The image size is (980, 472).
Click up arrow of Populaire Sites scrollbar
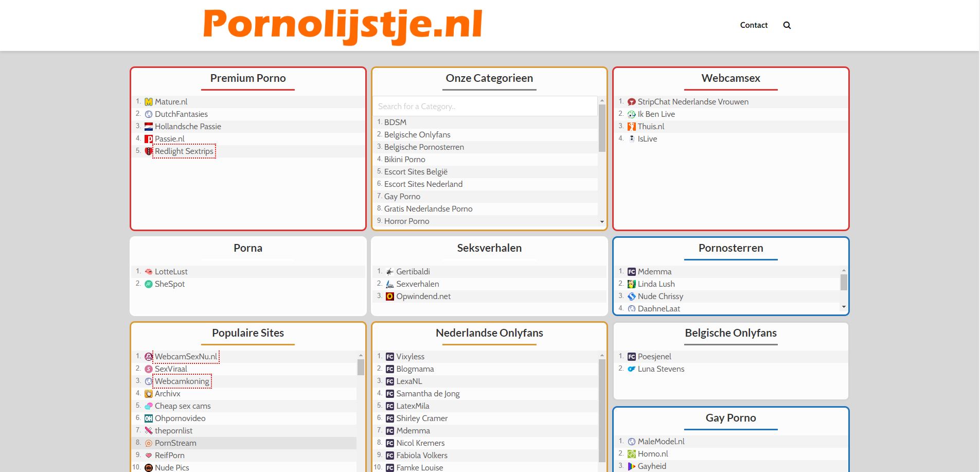click(361, 355)
